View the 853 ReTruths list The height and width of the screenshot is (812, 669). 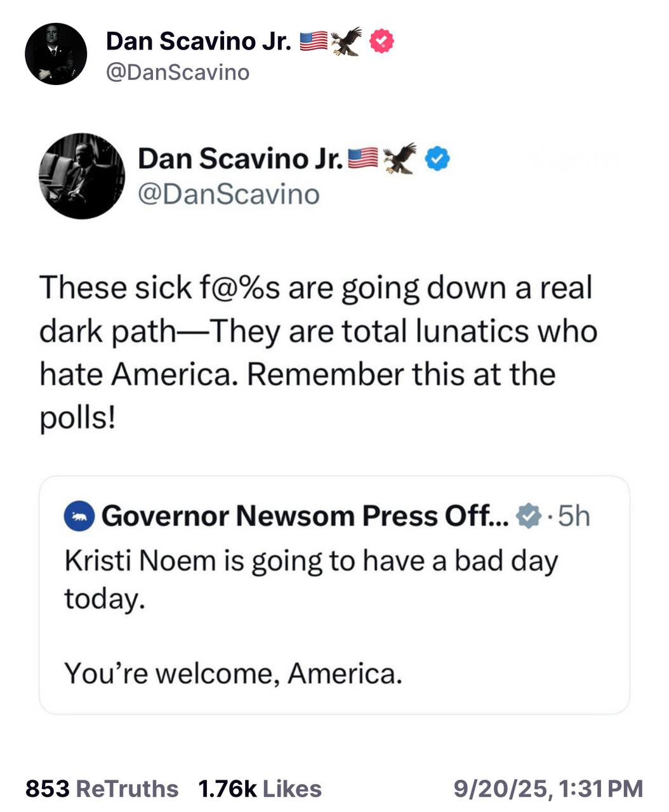(x=102, y=789)
